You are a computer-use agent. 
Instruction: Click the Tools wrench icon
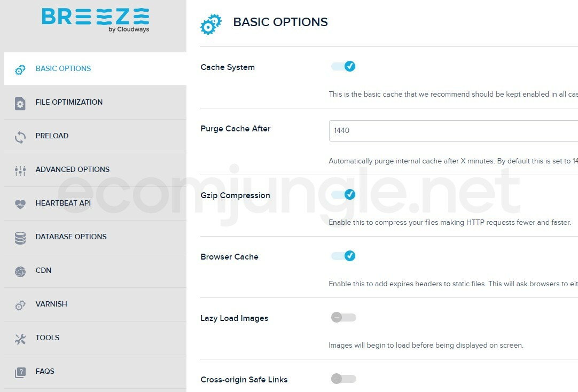tap(20, 339)
